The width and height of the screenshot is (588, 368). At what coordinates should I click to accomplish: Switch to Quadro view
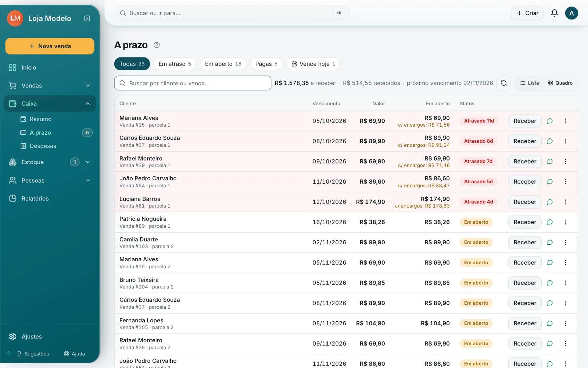point(560,83)
